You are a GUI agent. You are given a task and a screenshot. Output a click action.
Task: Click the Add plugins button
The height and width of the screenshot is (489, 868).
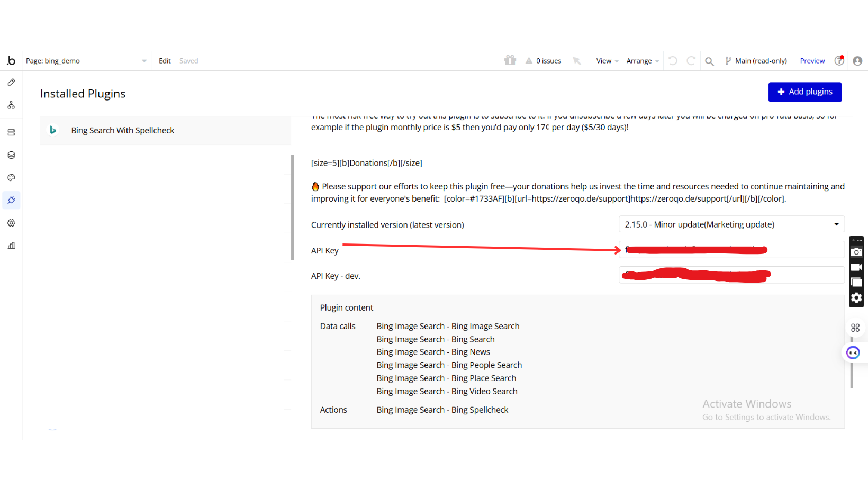pos(804,92)
